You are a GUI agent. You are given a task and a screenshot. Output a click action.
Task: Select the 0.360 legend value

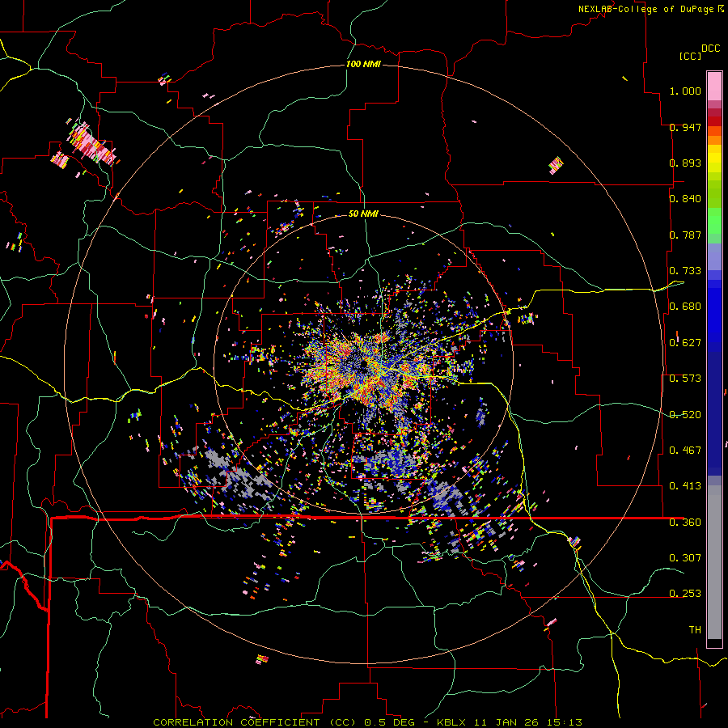point(685,523)
